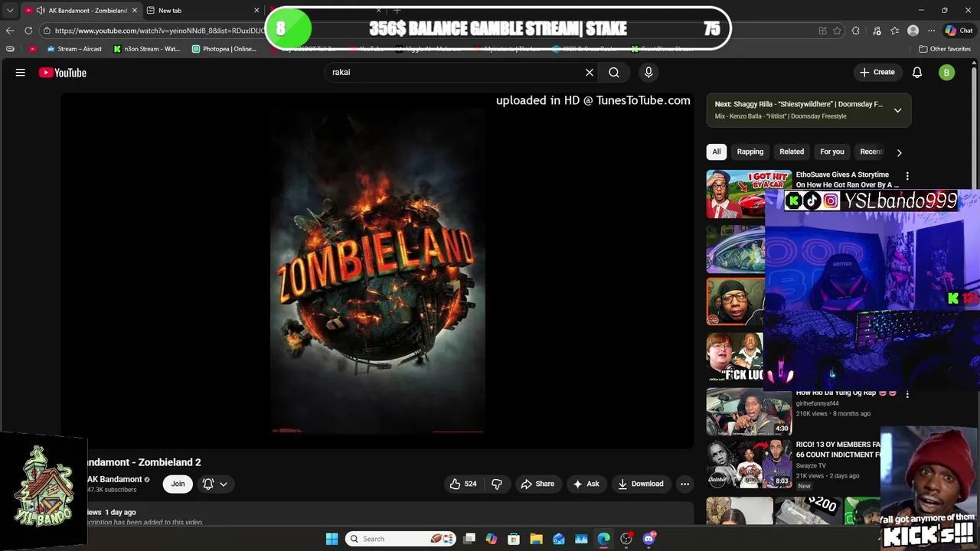This screenshot has width=980, height=551.
Task: Open Microsoft Store from taskbar
Action: point(514,539)
